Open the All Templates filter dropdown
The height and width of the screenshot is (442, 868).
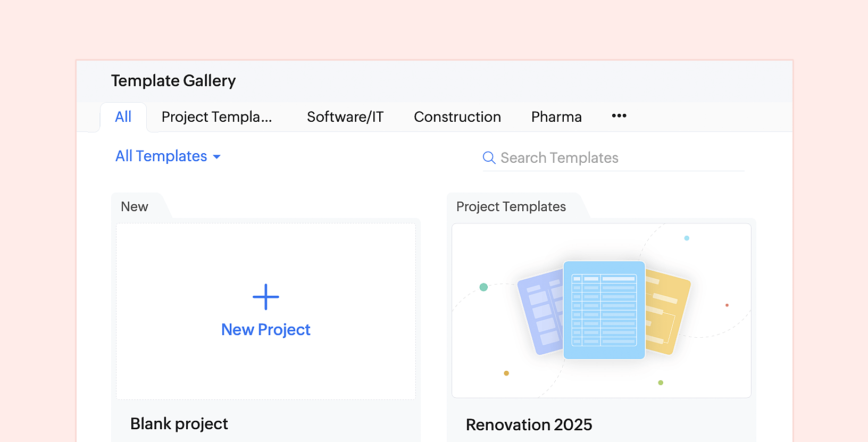[161, 156]
